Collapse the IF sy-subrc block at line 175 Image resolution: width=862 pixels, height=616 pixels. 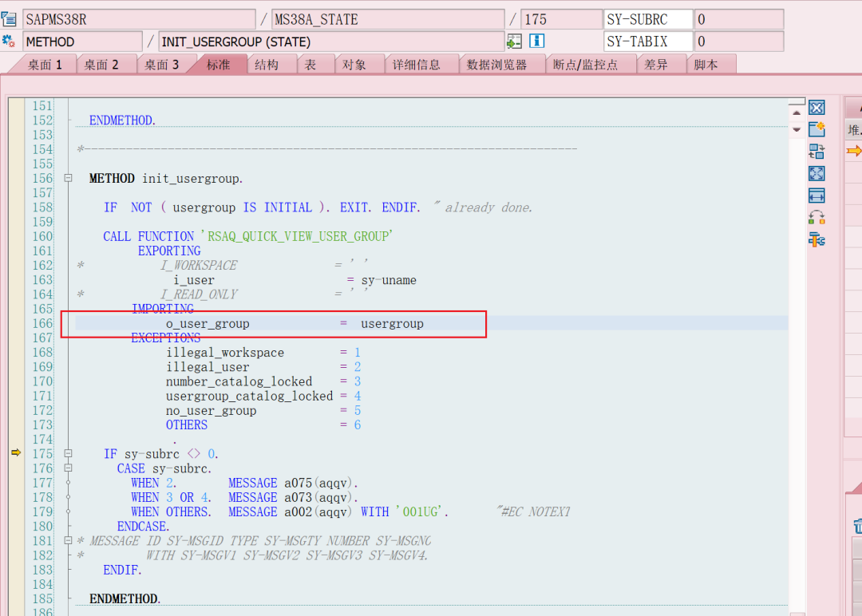(68, 453)
